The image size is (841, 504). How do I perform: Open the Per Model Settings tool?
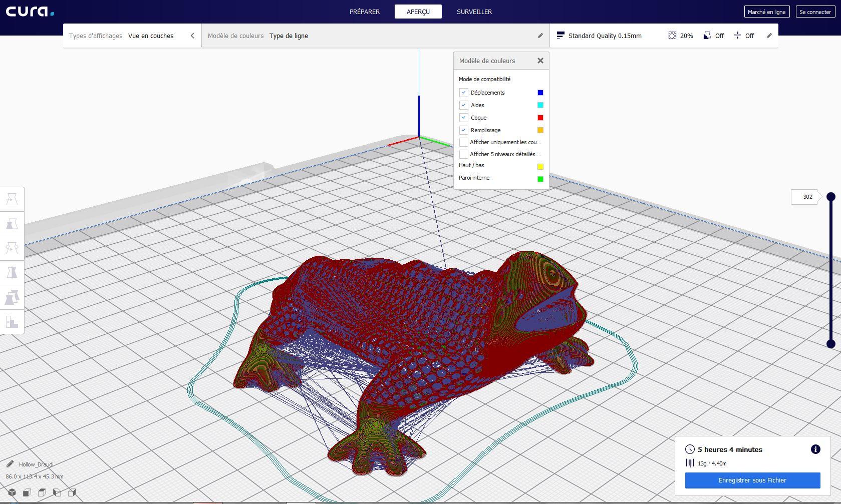coord(12,297)
